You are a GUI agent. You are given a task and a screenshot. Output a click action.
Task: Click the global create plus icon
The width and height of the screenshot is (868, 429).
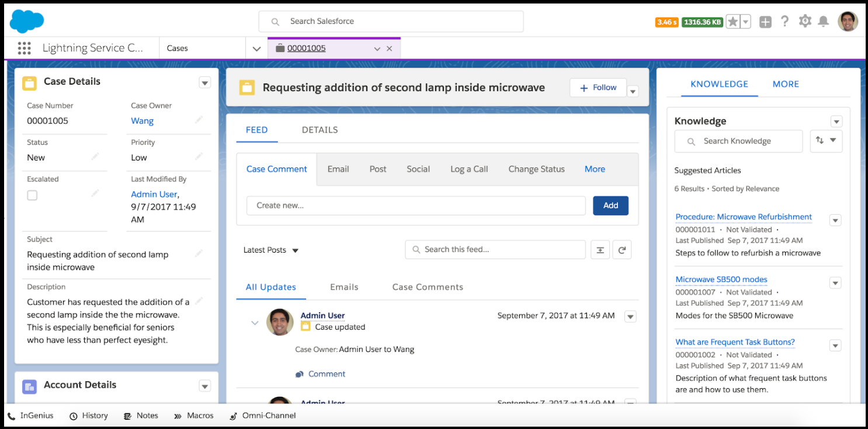pos(765,22)
